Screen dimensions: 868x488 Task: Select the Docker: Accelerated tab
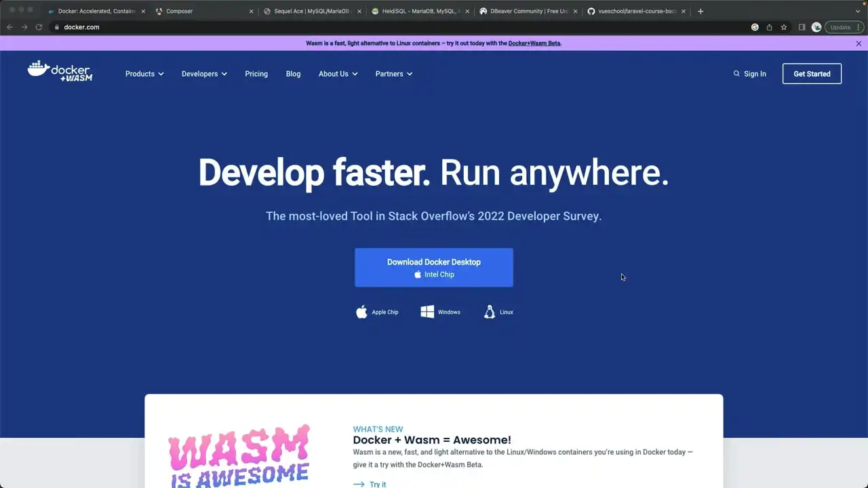tap(96, 12)
